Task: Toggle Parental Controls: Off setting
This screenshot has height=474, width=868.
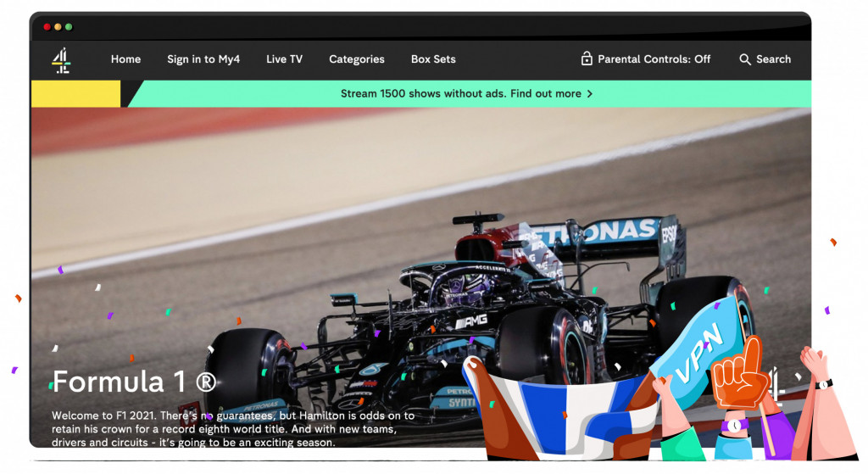Action: 654,59
